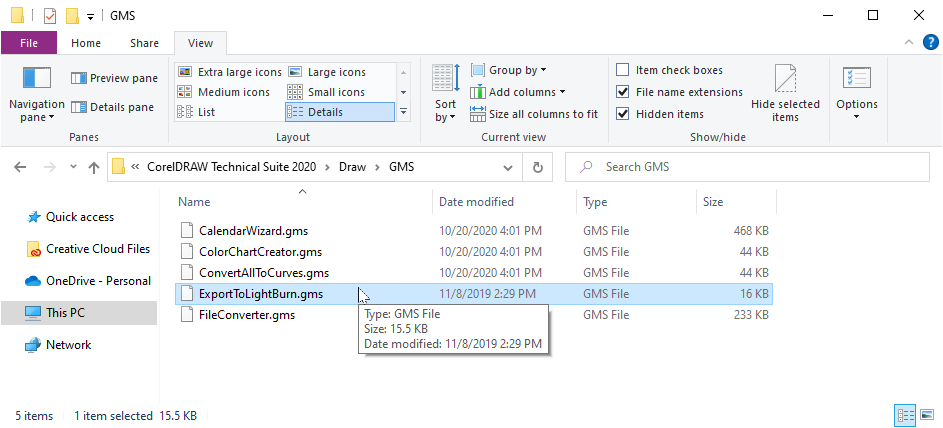
Task: Disable the Hidden items checkbox
Action: pos(623,114)
